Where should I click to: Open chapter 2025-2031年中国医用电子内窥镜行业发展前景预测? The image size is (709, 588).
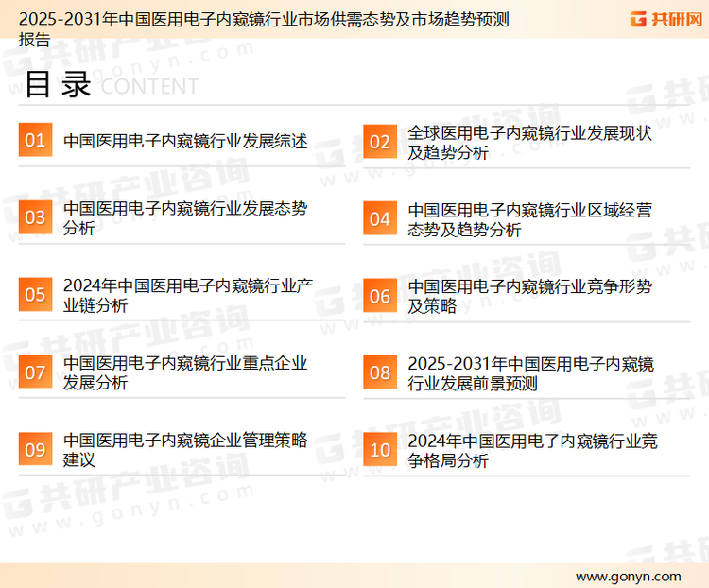coord(531,373)
